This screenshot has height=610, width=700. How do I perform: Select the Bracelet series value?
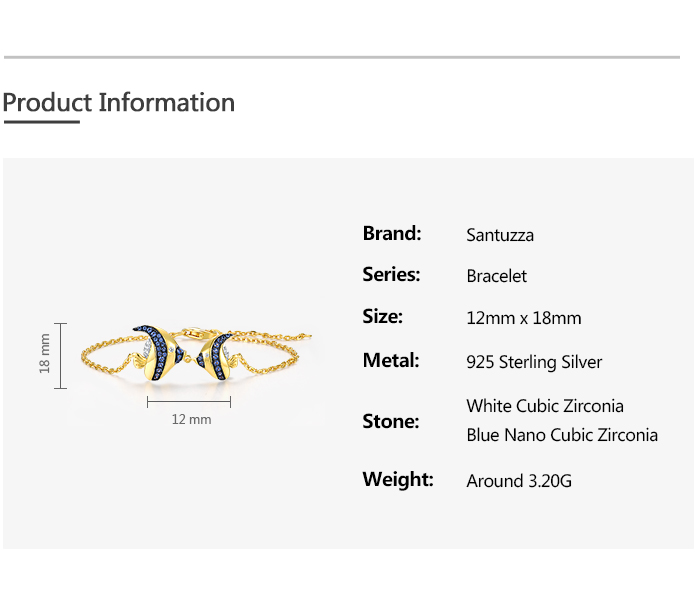click(496, 276)
